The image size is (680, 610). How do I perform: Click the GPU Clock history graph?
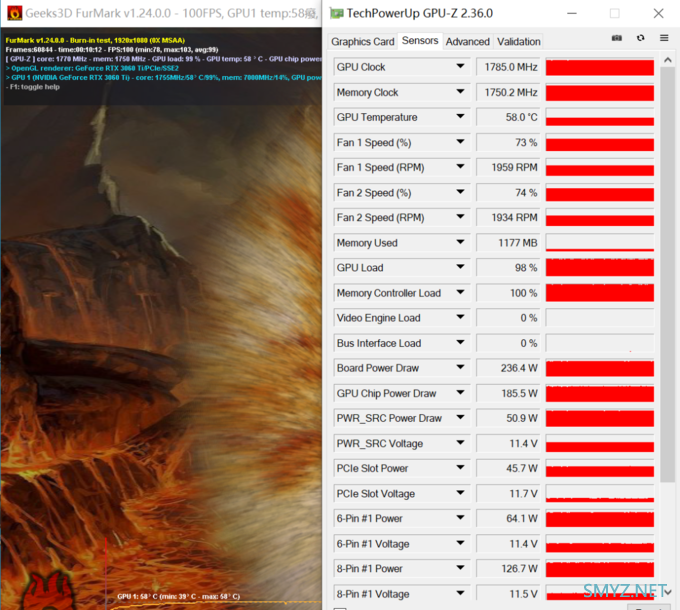pyautogui.click(x=600, y=67)
